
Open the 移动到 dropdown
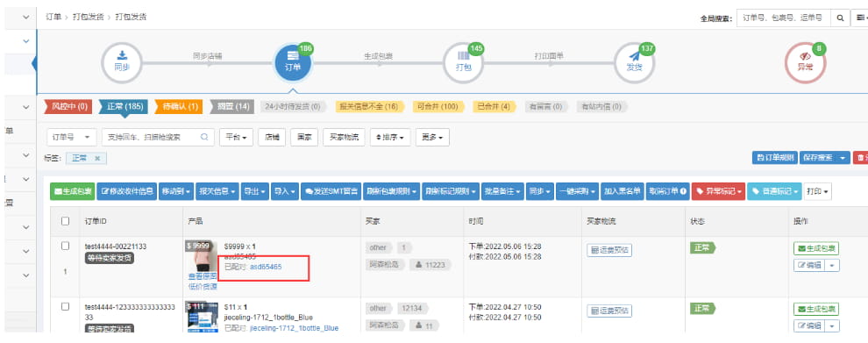pos(176,191)
